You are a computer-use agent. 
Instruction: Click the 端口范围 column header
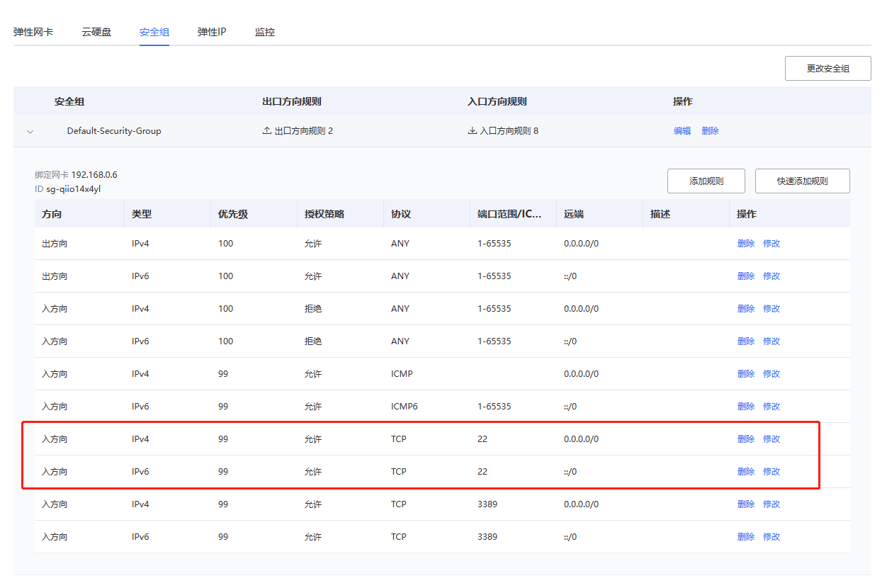tap(509, 214)
